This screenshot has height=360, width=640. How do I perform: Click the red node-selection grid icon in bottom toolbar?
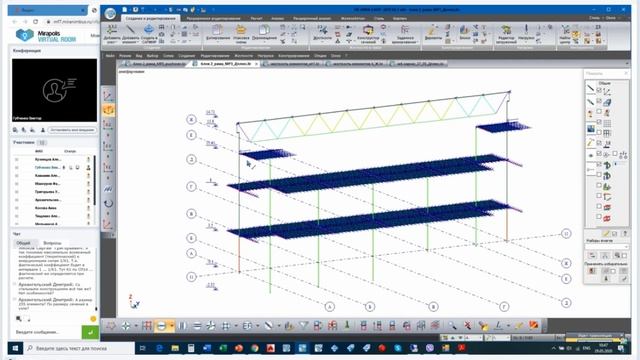click(147, 325)
